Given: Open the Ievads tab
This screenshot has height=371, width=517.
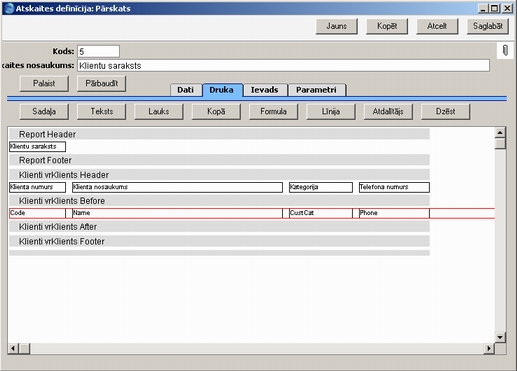Looking at the screenshot, I should pyautogui.click(x=264, y=90).
